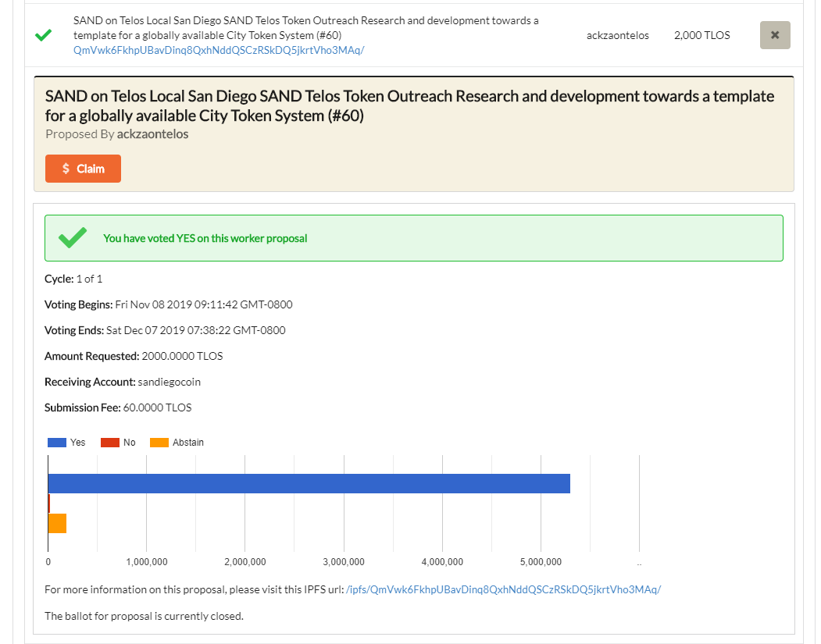The image size is (821, 644).
Task: Click the '1,000,000' axis label
Action: pyautogui.click(x=147, y=562)
